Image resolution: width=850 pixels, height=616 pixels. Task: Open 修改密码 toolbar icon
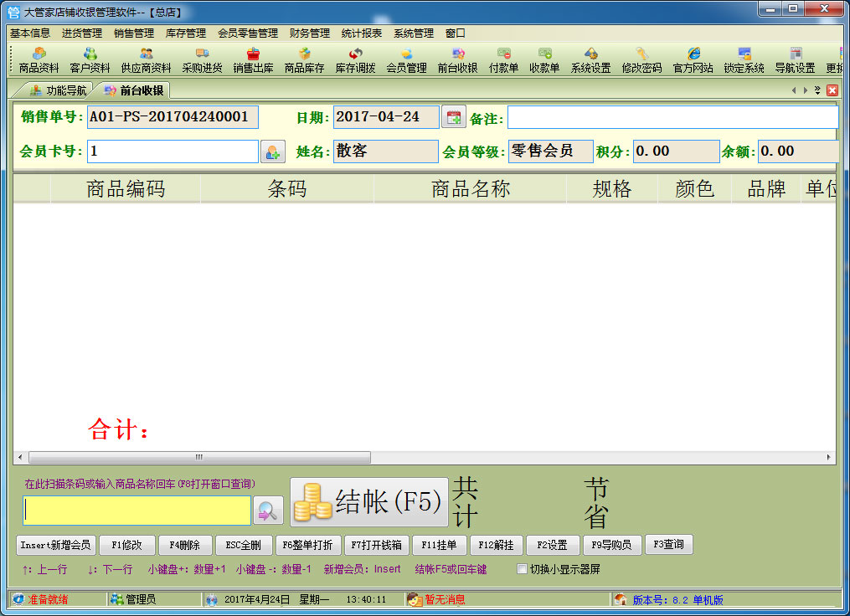coord(641,60)
